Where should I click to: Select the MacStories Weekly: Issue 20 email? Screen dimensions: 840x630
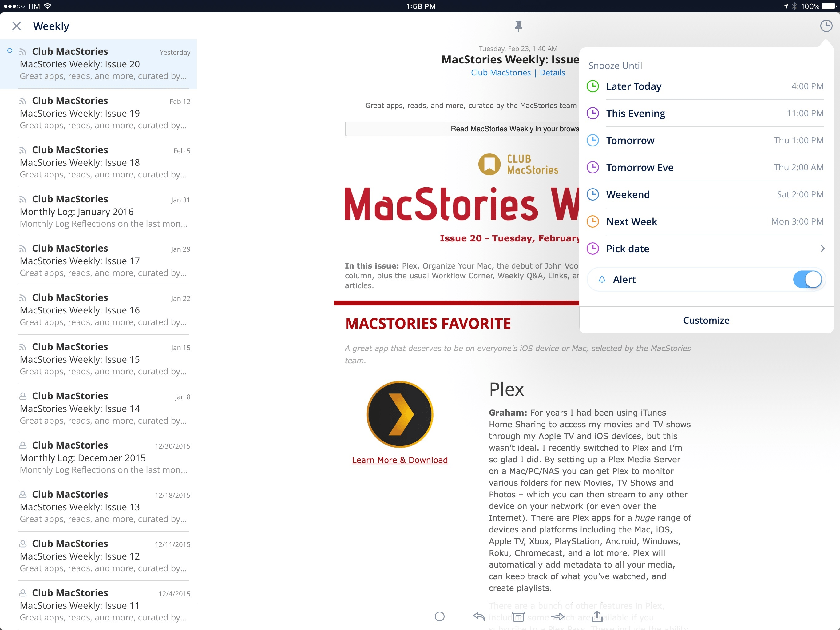pos(98,64)
